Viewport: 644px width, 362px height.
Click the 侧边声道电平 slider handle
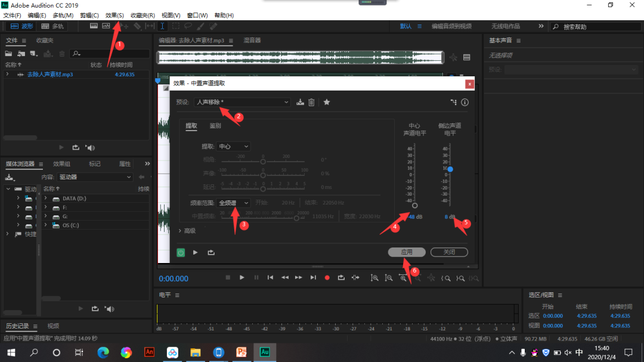(450, 169)
